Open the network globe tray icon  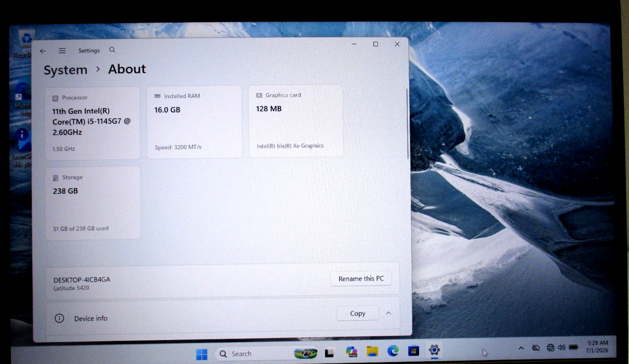[550, 347]
